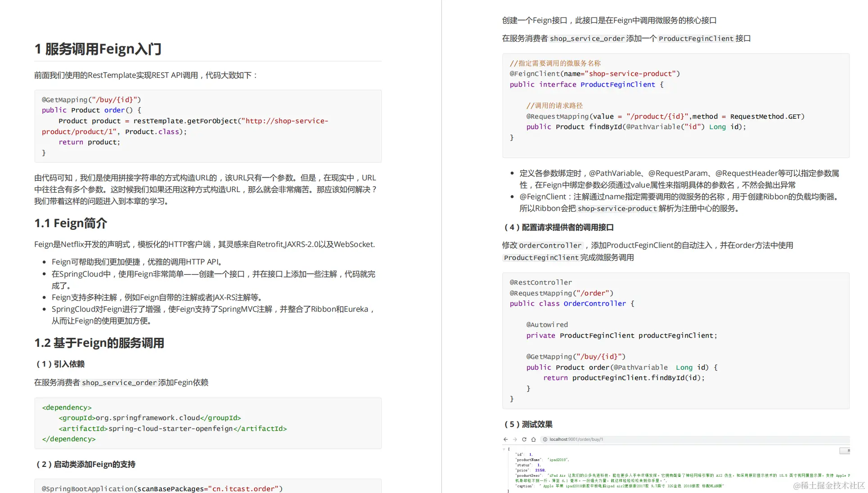Click the inline code 'shop_service_order' above the dependency block
The image size is (868, 493).
coord(119,383)
